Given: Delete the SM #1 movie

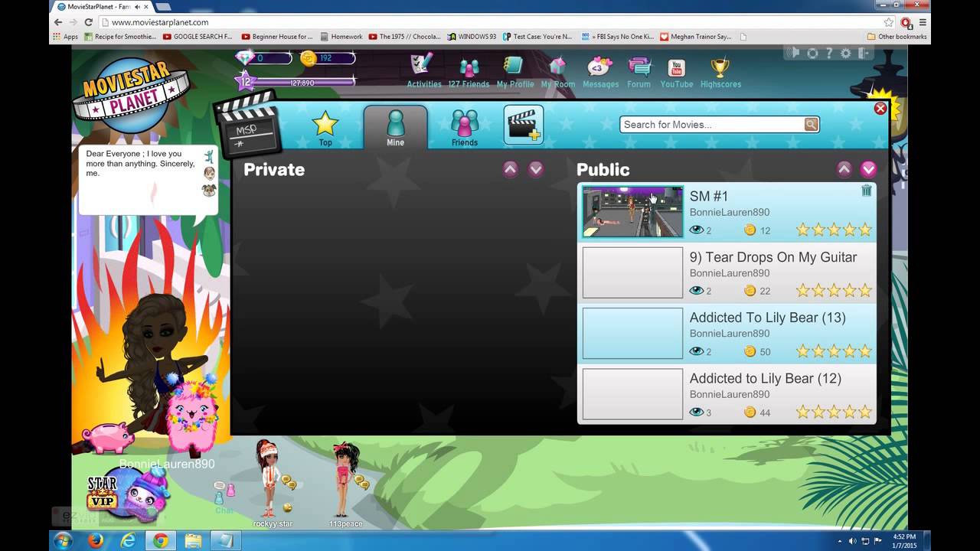Looking at the screenshot, I should (x=866, y=191).
